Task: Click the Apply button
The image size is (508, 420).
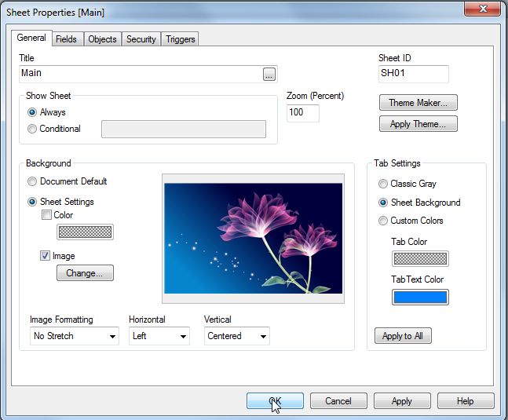Action: 402,401
